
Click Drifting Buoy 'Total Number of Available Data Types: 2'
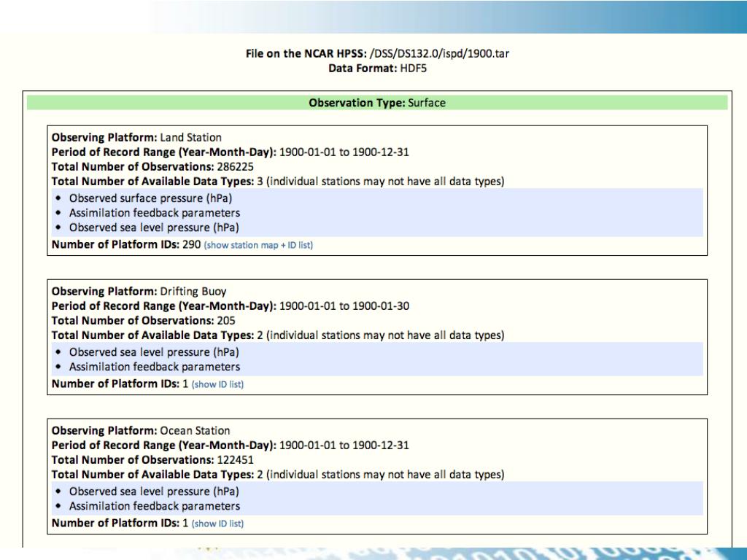158,335
